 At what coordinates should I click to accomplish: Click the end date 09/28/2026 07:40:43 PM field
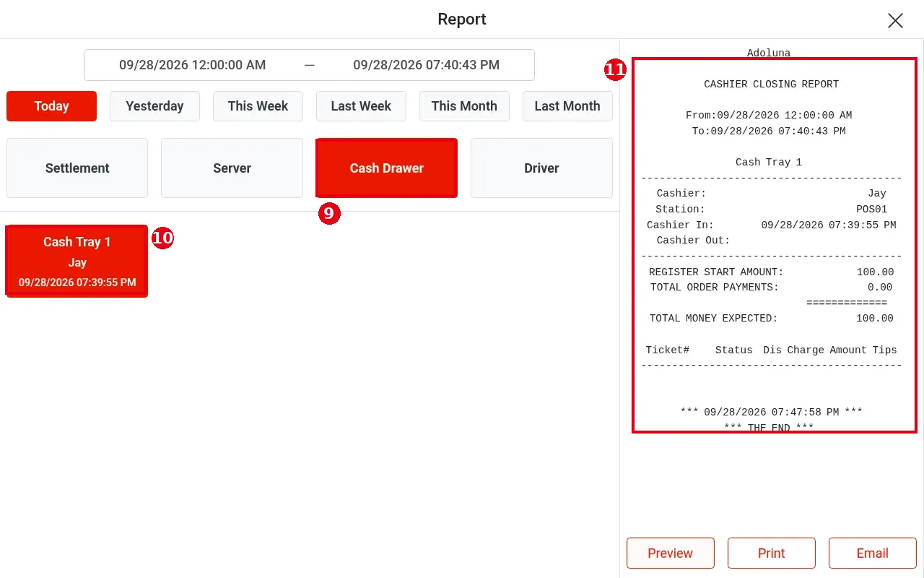pos(426,65)
